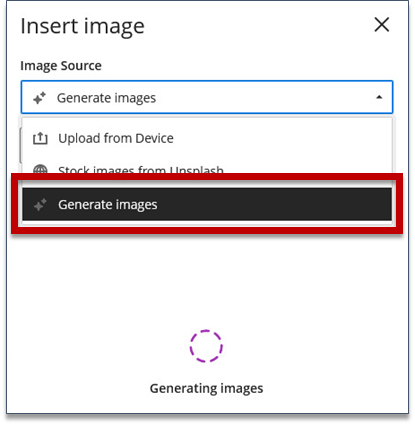Click the upload tray arrow icon
The height and width of the screenshot is (425, 415).
(40, 138)
